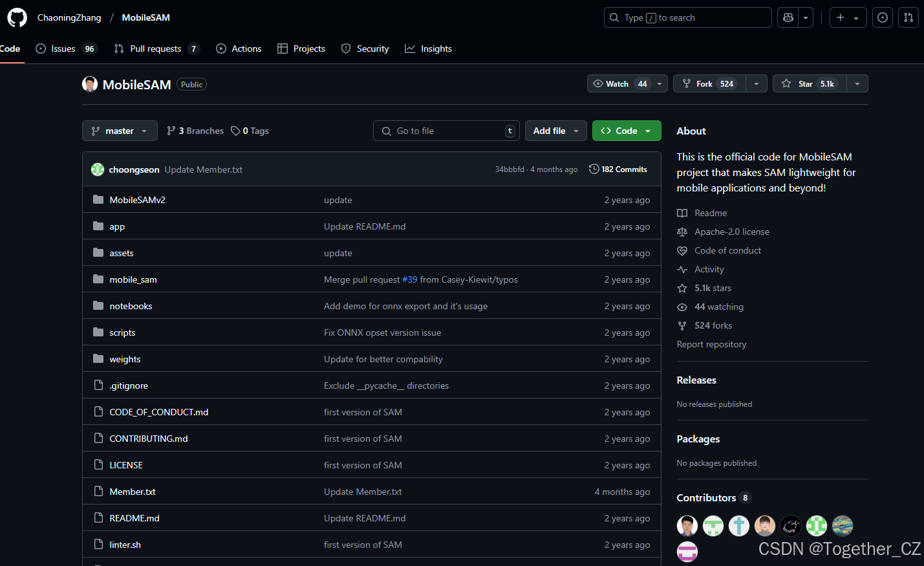Switch to the Insights tab
This screenshot has height=566, width=924.
click(429, 49)
